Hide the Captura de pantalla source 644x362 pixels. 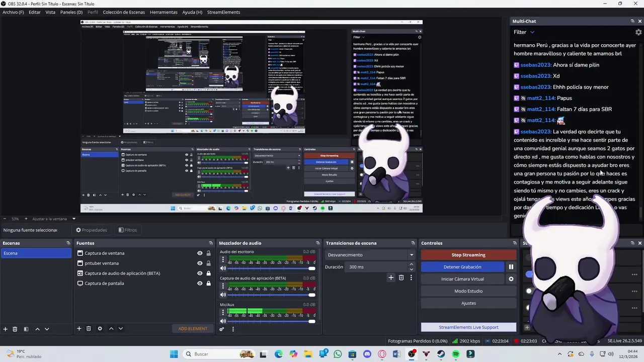point(200,284)
